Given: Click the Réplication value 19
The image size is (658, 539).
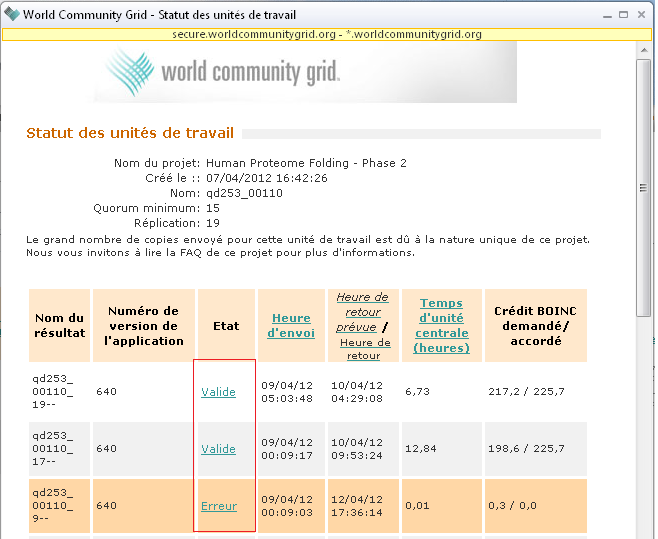Looking at the screenshot, I should click(213, 223).
